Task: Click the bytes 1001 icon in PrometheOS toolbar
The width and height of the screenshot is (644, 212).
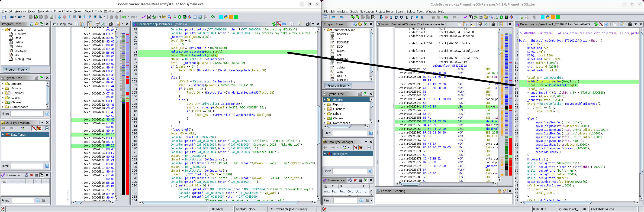Action: pos(471,17)
